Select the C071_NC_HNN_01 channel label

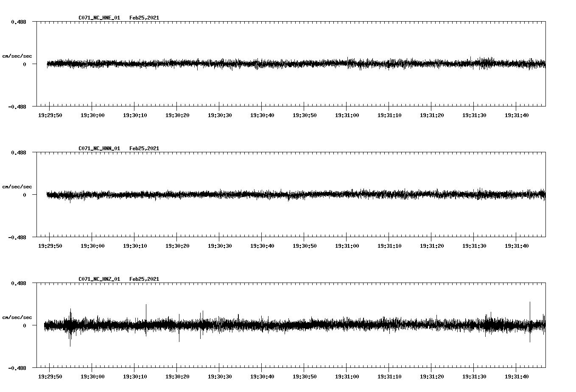click(x=99, y=148)
